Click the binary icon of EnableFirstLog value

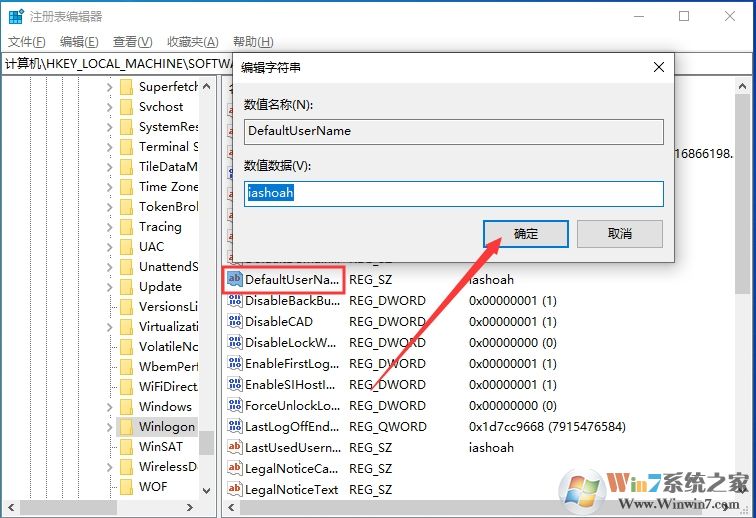[235, 363]
